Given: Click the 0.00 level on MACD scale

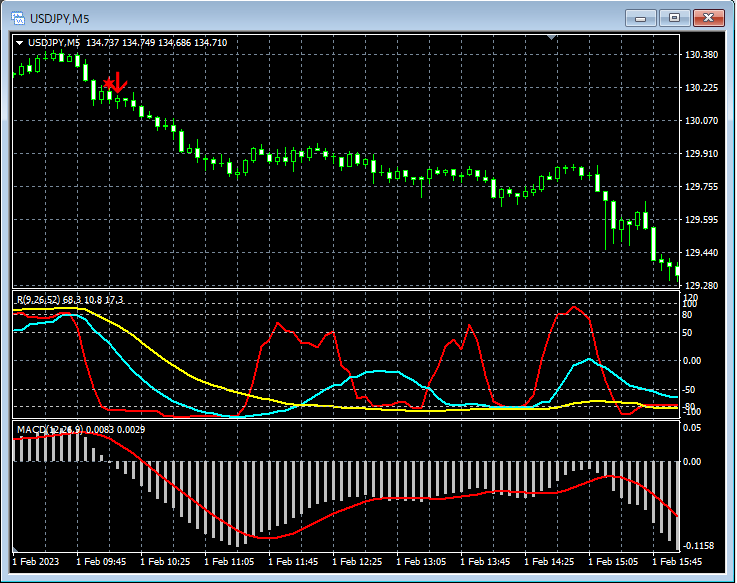Looking at the screenshot, I should (x=691, y=462).
